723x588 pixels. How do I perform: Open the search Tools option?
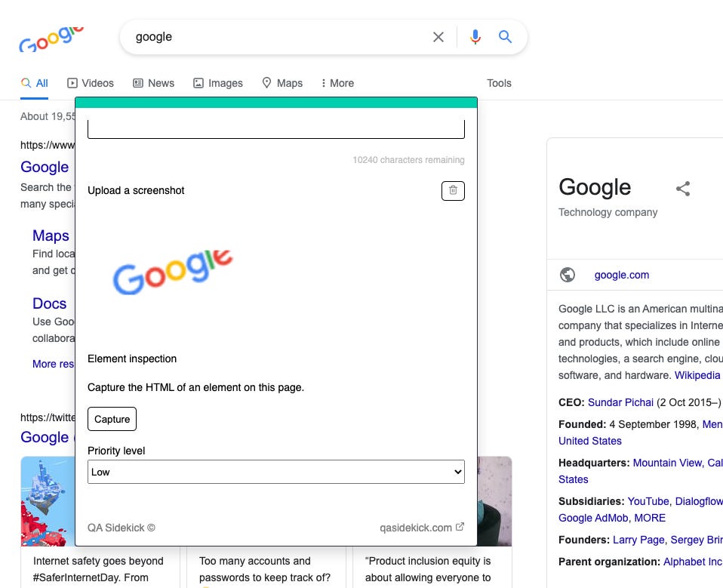(499, 83)
